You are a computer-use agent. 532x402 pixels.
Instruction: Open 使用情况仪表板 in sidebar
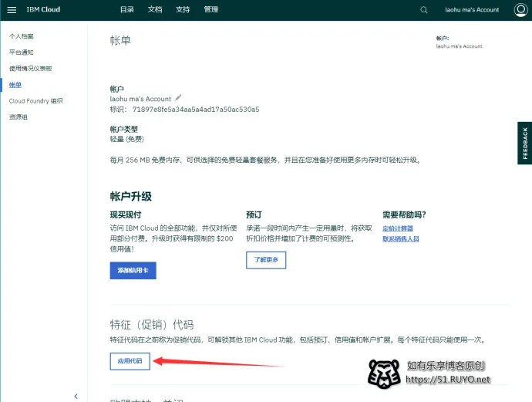(31, 69)
